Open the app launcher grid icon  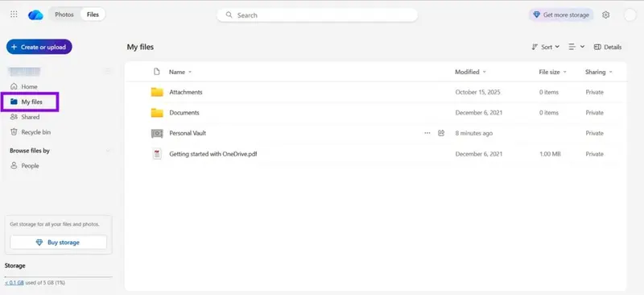click(x=14, y=15)
